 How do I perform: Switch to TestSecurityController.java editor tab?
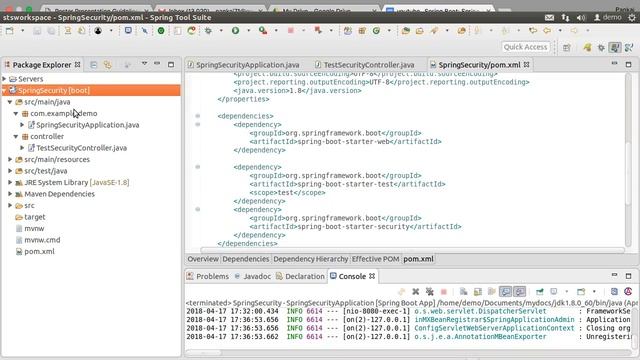(x=365, y=65)
